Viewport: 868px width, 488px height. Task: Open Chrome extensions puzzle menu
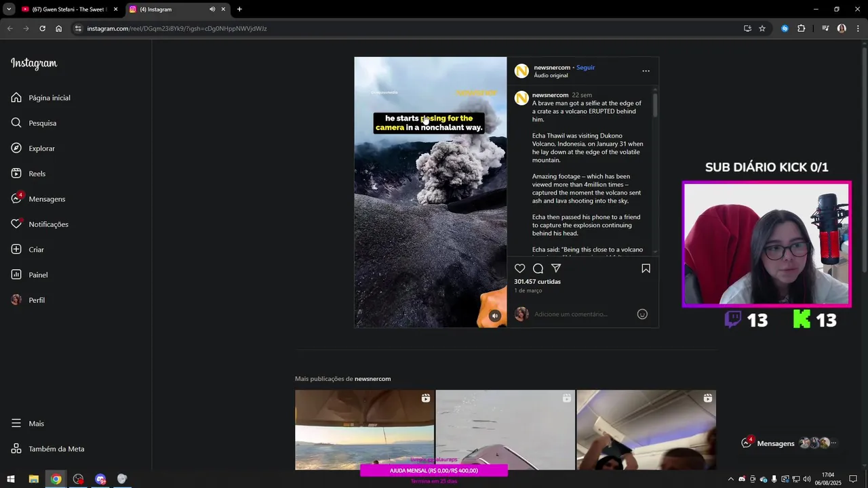tap(801, 28)
